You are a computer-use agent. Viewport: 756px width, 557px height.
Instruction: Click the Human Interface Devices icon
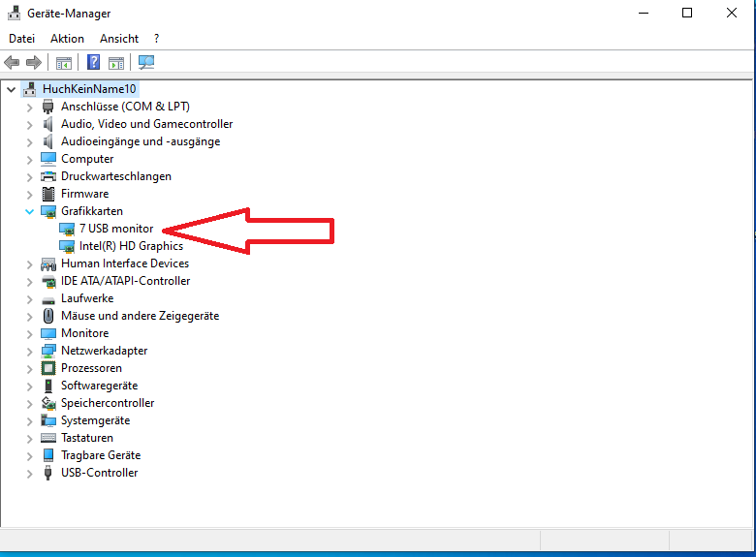click(48, 263)
